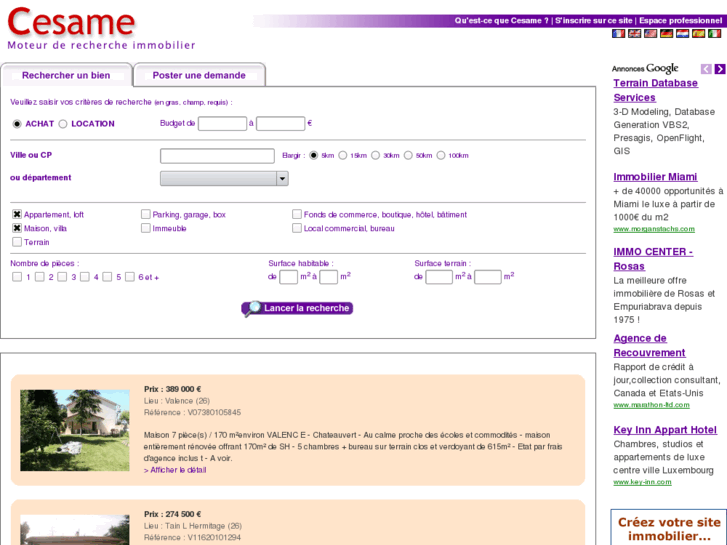Check the Immeuble checkbox

146,228
